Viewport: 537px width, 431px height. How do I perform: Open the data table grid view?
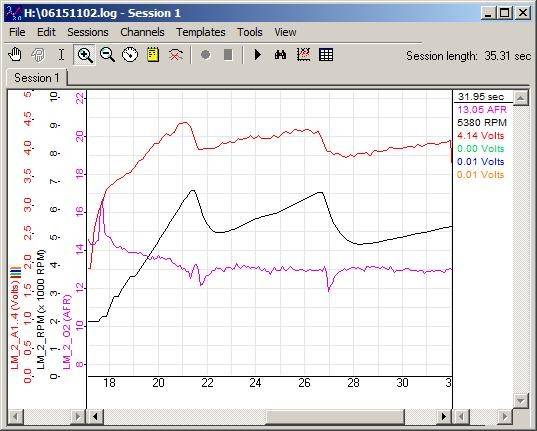326,55
